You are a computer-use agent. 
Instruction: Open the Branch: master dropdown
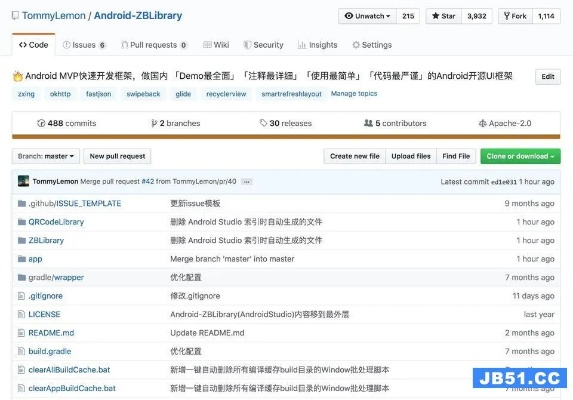46,156
